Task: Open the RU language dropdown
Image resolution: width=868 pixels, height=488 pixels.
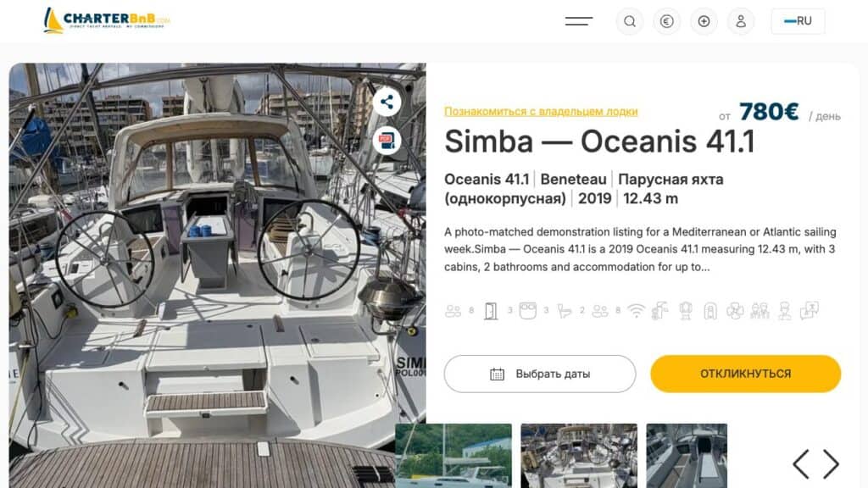Action: coord(798,21)
